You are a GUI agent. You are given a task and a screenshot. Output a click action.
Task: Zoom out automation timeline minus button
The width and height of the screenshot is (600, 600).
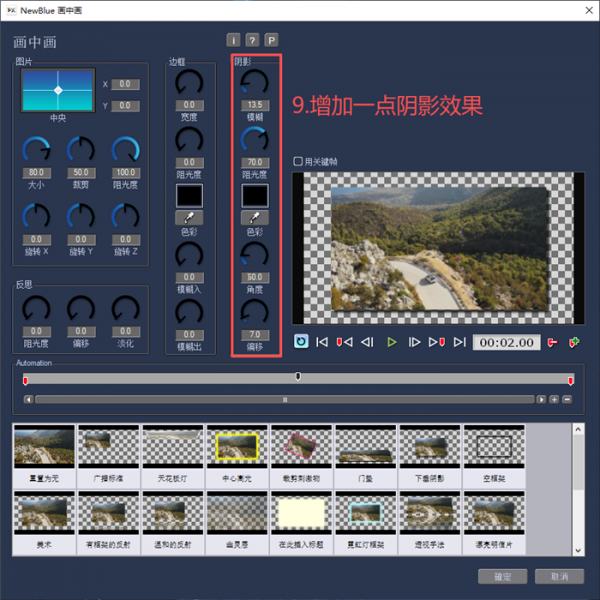tap(567, 399)
